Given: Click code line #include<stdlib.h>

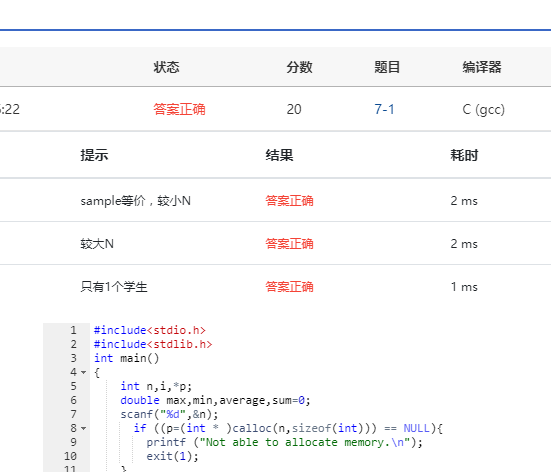Looking at the screenshot, I should pos(153,344).
